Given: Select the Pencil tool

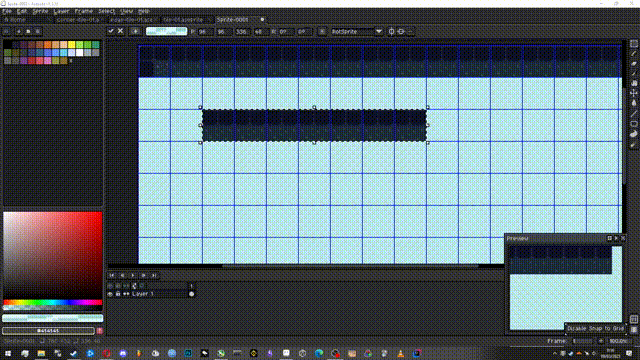Looking at the screenshot, I should point(633,54).
